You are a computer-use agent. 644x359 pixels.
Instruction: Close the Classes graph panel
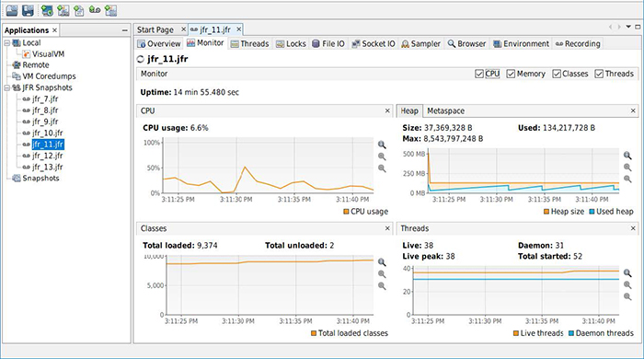(x=387, y=228)
